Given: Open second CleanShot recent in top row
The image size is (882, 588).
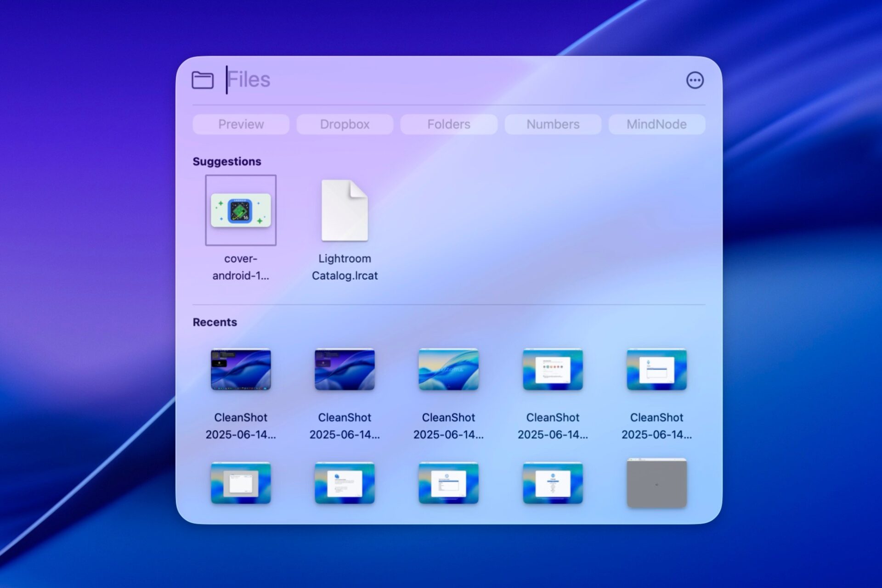Looking at the screenshot, I should (345, 370).
